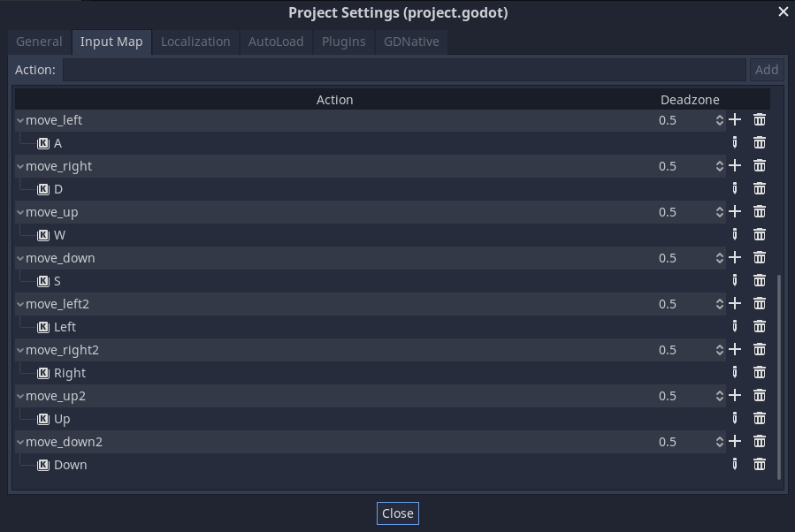Delete the move_right action
This screenshot has width=795, height=532.
759,165
